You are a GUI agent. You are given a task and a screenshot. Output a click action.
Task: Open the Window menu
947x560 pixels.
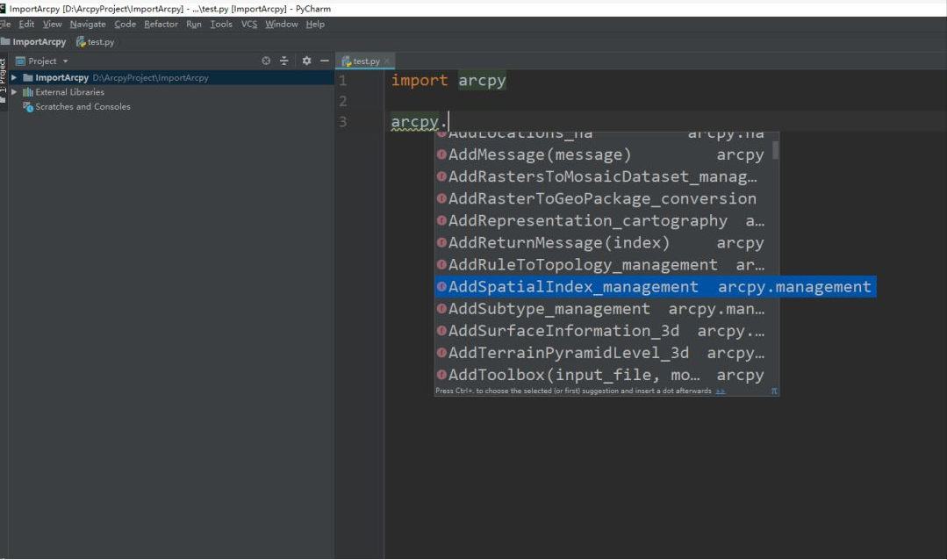pyautogui.click(x=282, y=25)
